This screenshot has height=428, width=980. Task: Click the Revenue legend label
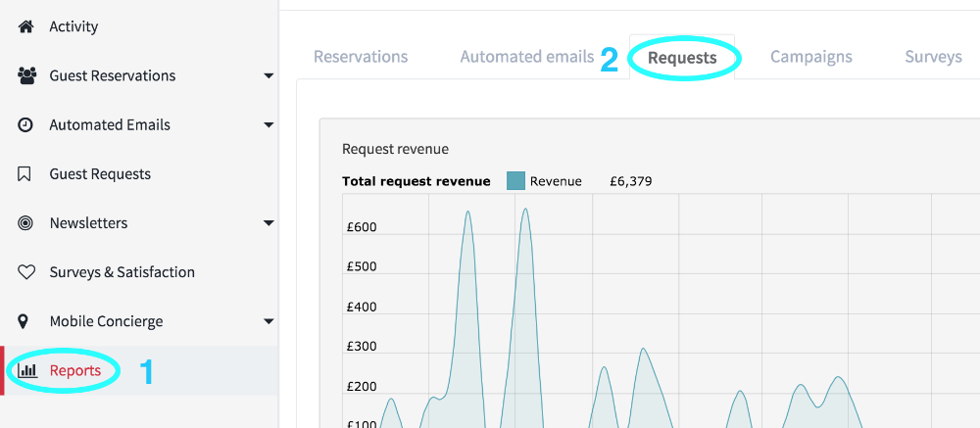[x=556, y=182]
